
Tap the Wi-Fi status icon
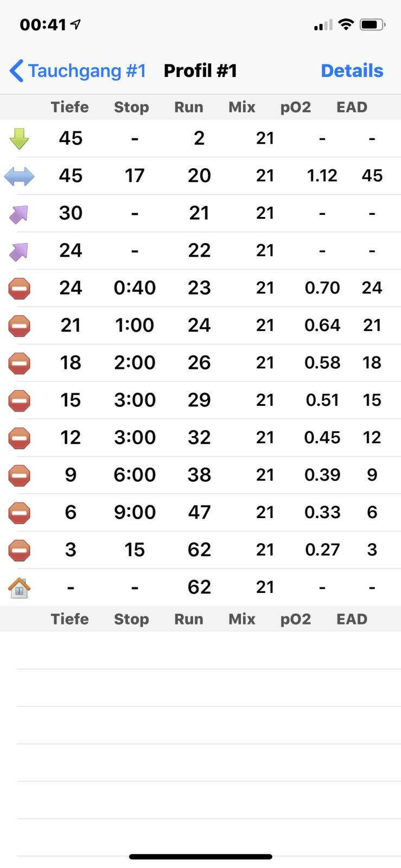coord(345,24)
